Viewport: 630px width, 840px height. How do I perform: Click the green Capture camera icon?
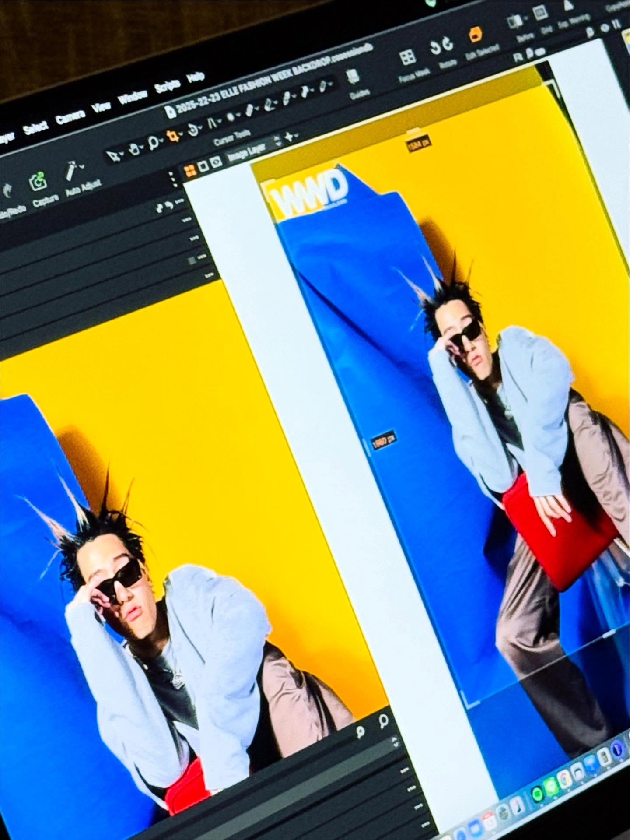pyautogui.click(x=38, y=181)
